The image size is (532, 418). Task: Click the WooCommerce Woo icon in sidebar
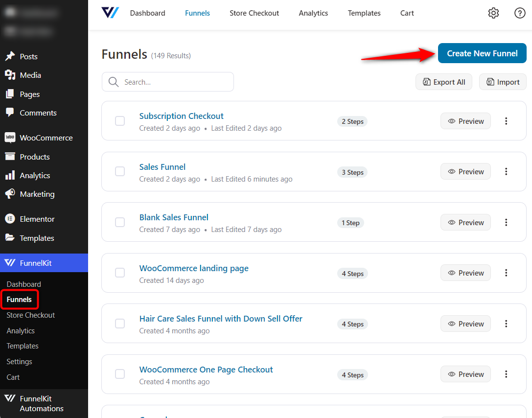10,138
